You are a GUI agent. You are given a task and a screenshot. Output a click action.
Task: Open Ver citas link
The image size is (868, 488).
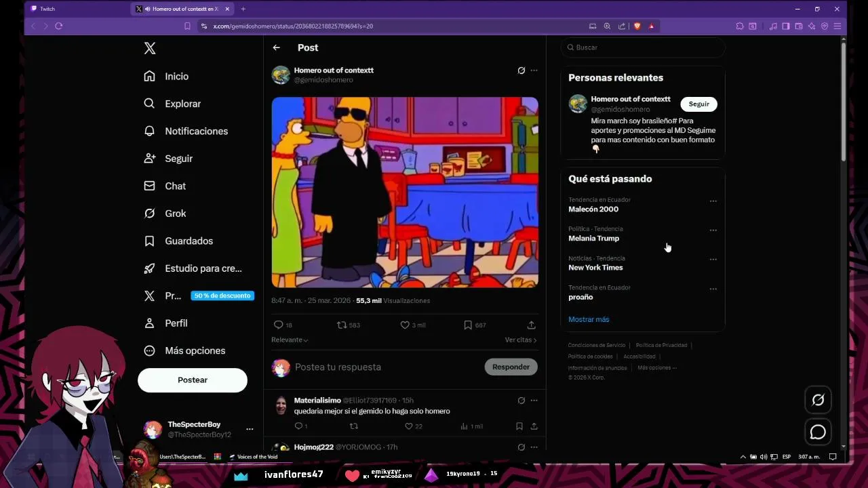coord(521,340)
